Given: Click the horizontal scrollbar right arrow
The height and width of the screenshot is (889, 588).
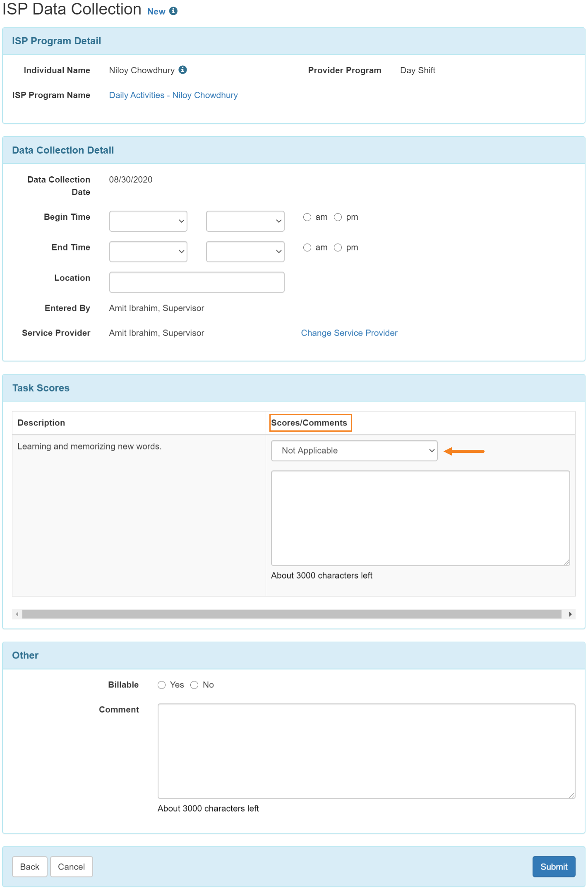Looking at the screenshot, I should [570, 614].
